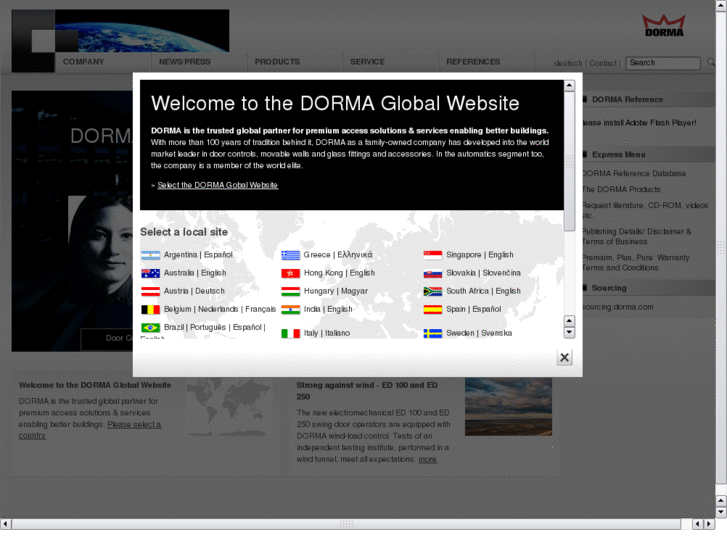
Task: Click the dialog vertical scrollbar thumb
Action: 569,161
